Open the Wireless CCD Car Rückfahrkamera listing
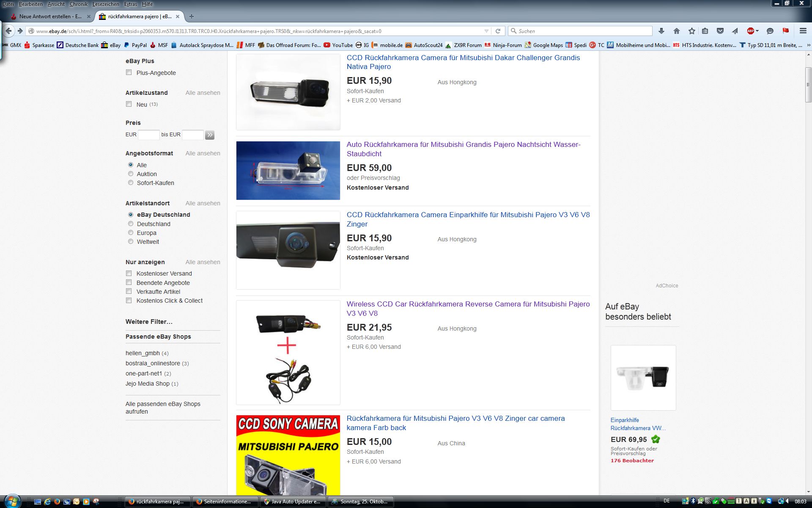812x508 pixels. (468, 309)
